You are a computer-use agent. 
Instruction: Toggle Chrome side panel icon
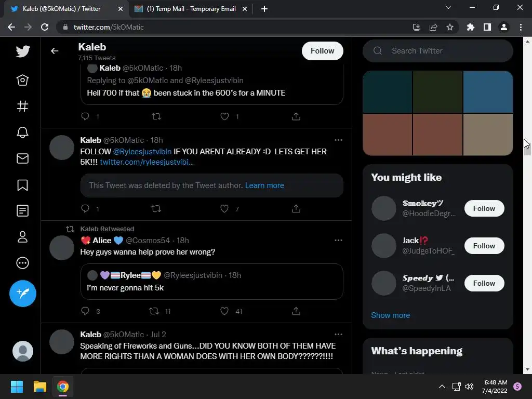pyautogui.click(x=487, y=27)
